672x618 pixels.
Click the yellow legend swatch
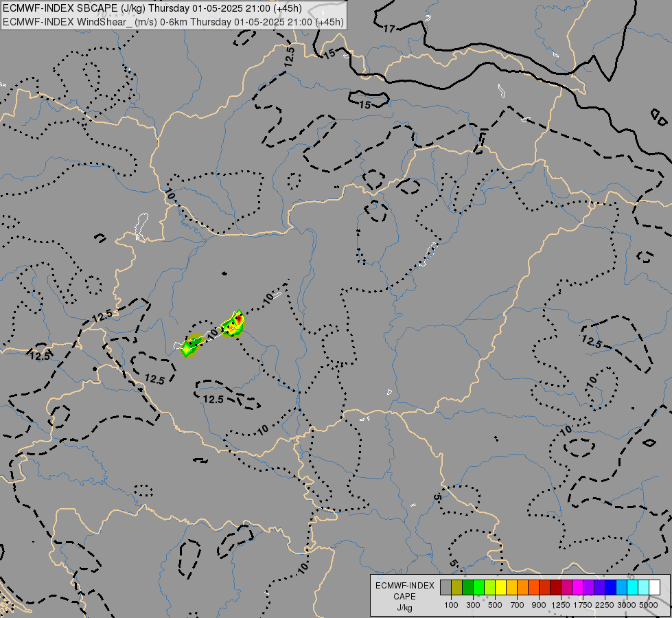pyautogui.click(x=500, y=588)
